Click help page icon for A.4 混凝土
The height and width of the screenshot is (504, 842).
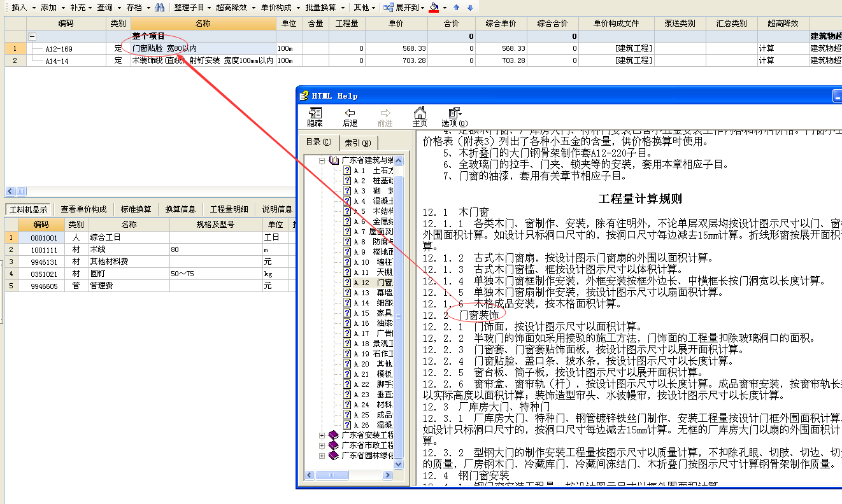tap(347, 201)
